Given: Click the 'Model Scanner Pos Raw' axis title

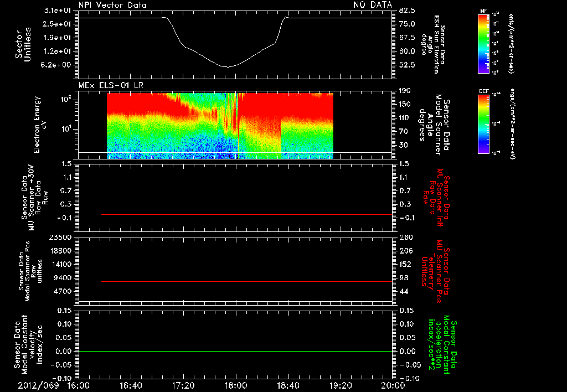Looking at the screenshot, I should [x=30, y=271].
